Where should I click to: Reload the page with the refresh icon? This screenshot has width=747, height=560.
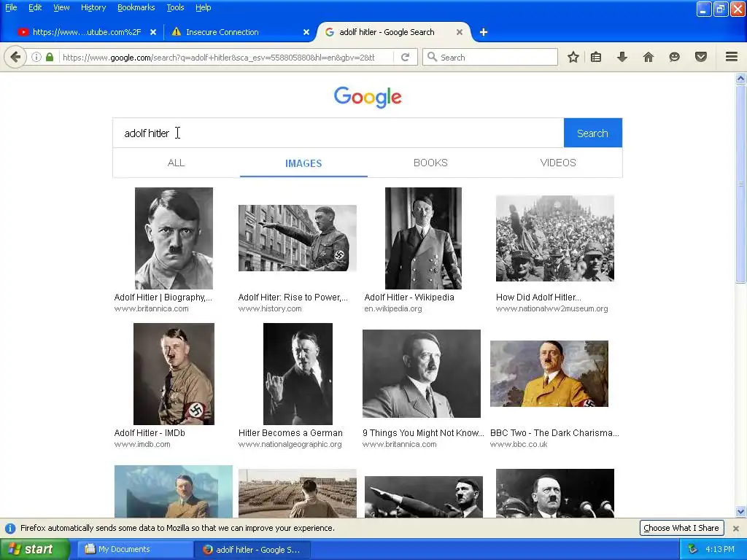point(406,57)
